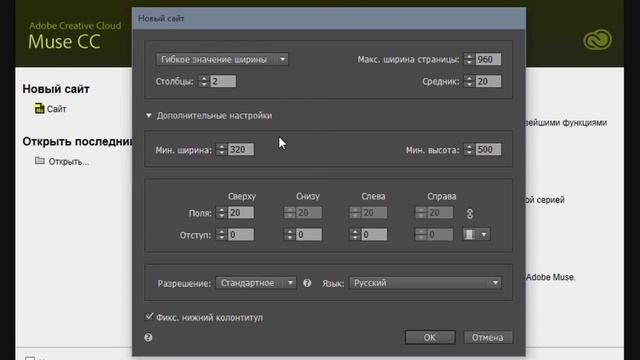640x360 pixels.
Task: Click the Отступ Сверху value field
Action: tap(240, 235)
